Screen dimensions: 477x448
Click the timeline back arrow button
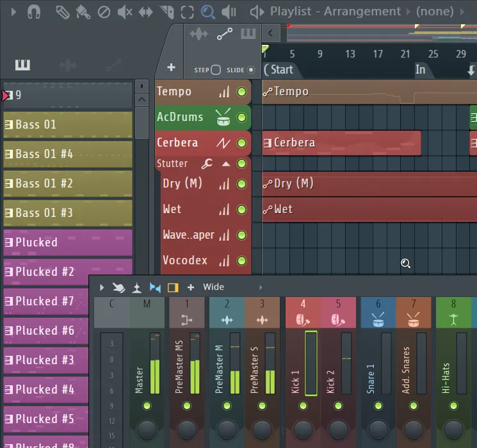coord(270,33)
